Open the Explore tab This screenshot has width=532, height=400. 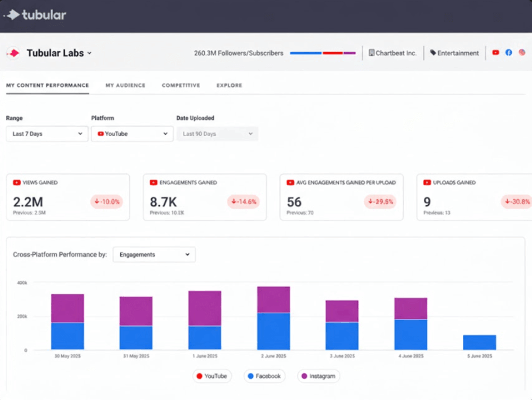(x=229, y=85)
